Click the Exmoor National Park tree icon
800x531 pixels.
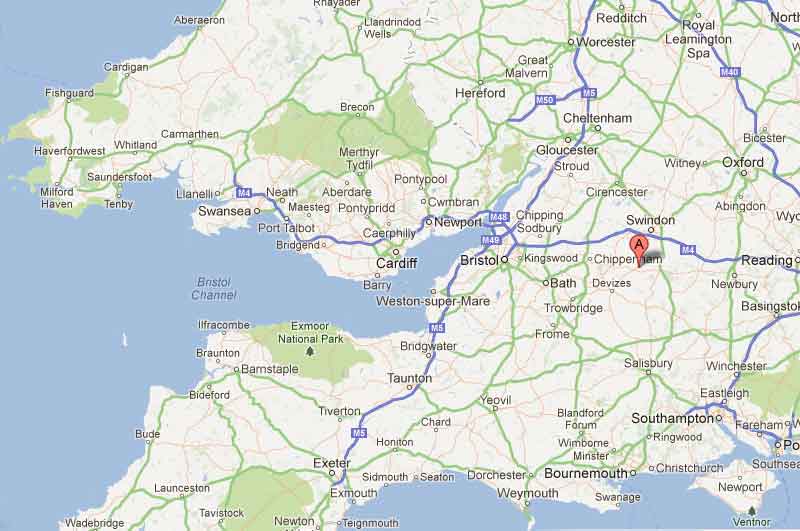(309, 351)
